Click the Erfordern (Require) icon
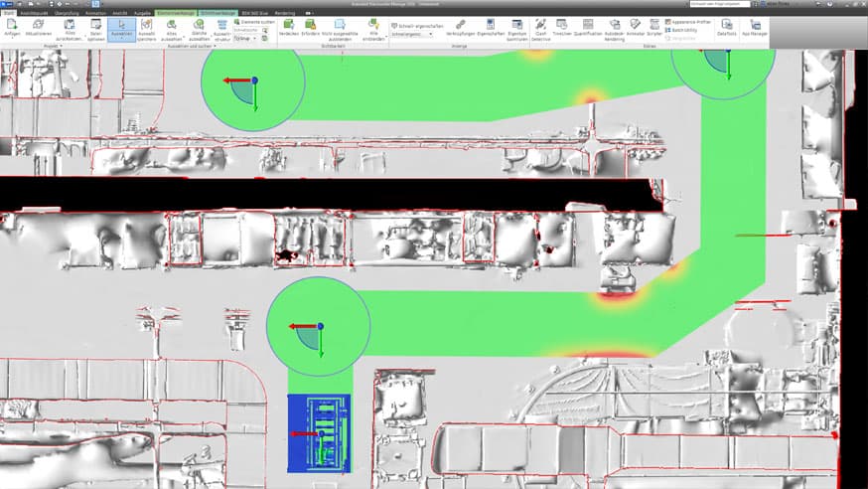This screenshot has height=489, width=868. [310, 28]
